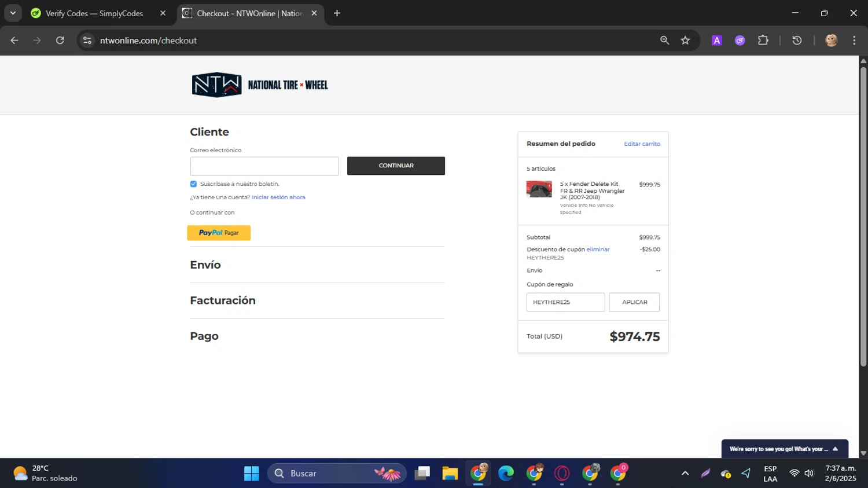Click the CONTINUAR button
868x488 pixels.
coord(396,166)
